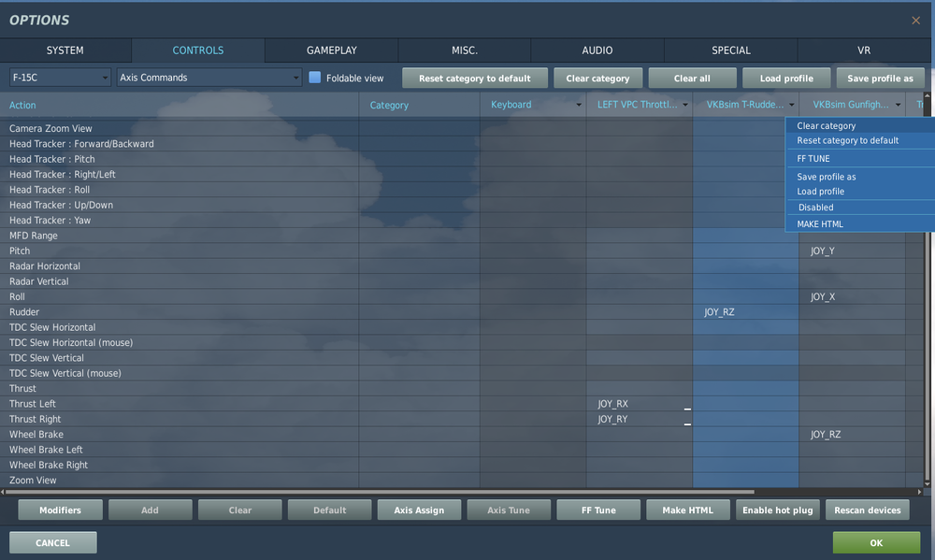Click the Clear all button
Image resolution: width=935 pixels, height=560 pixels.
point(692,78)
